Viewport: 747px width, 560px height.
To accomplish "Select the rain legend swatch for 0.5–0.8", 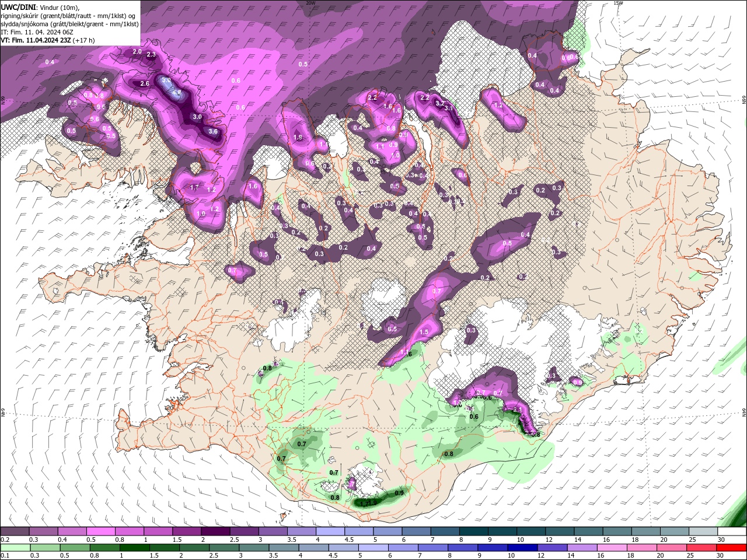I will tap(75, 548).
